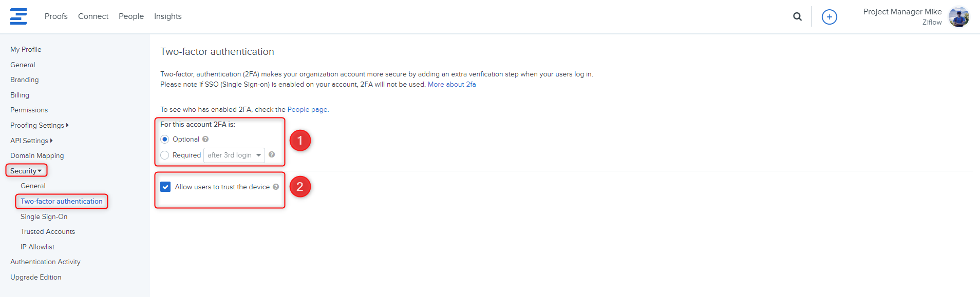
Task: Click help icon next to Optional
Action: tap(205, 139)
